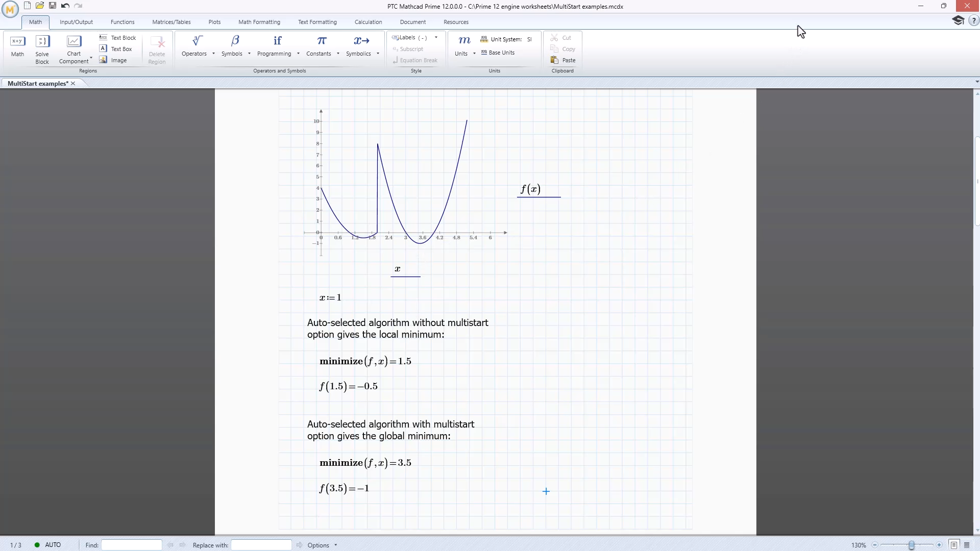Screen dimensions: 980x551
Task: Open the Symbols gallery
Action: coord(232,45)
